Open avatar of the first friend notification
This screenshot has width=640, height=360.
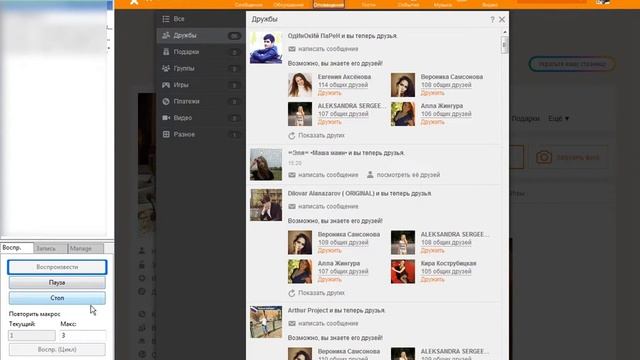pos(266,48)
